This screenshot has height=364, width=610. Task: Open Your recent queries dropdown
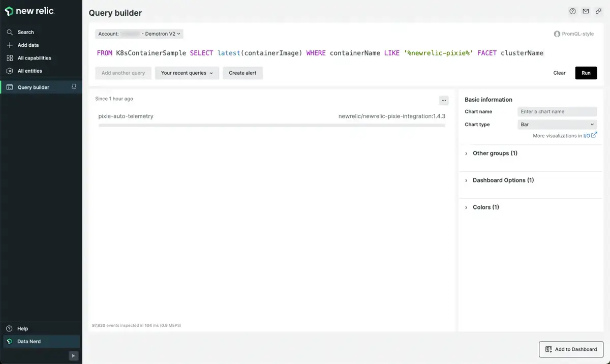(x=187, y=73)
